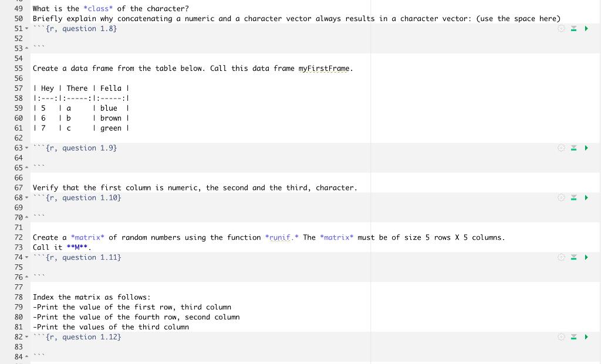Click fold arrow at line 53 chunk end

pyautogui.click(x=26, y=49)
